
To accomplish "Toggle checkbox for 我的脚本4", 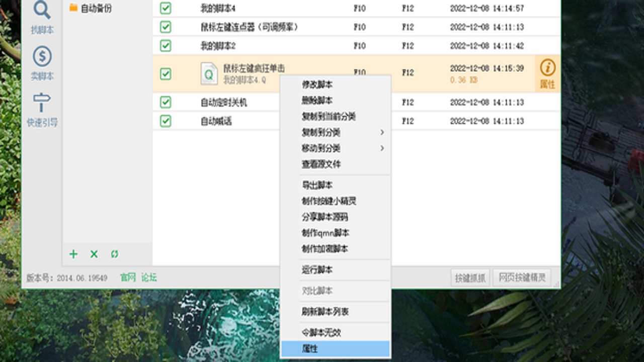I will tap(166, 8).
